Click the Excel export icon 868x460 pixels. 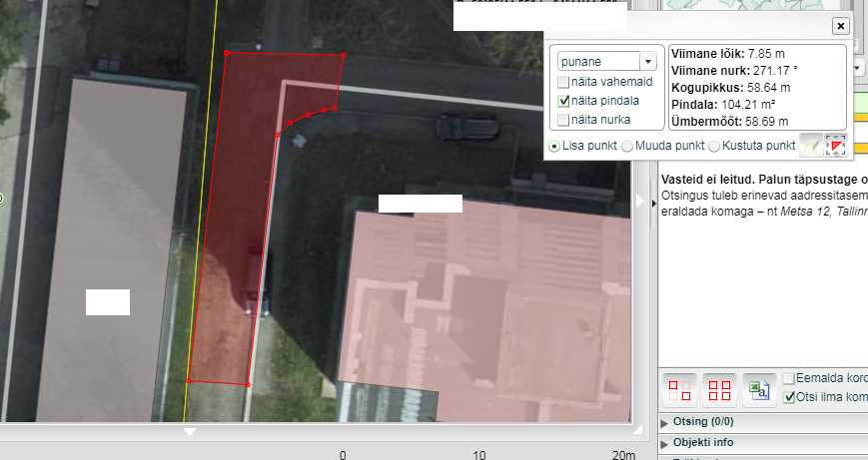point(761,389)
